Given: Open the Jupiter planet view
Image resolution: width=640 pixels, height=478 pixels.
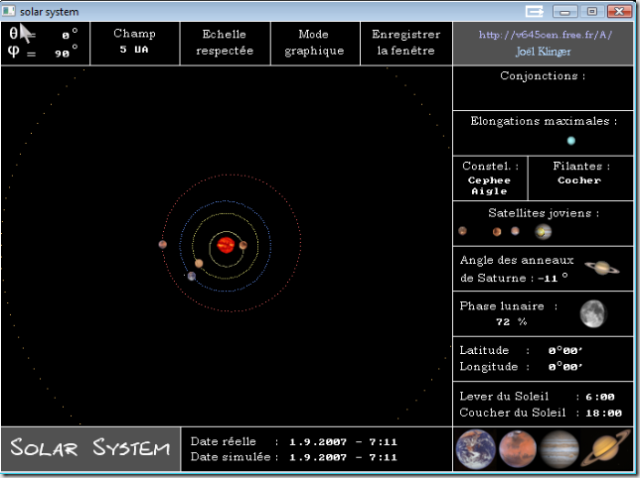Looking at the screenshot, I should (560, 449).
